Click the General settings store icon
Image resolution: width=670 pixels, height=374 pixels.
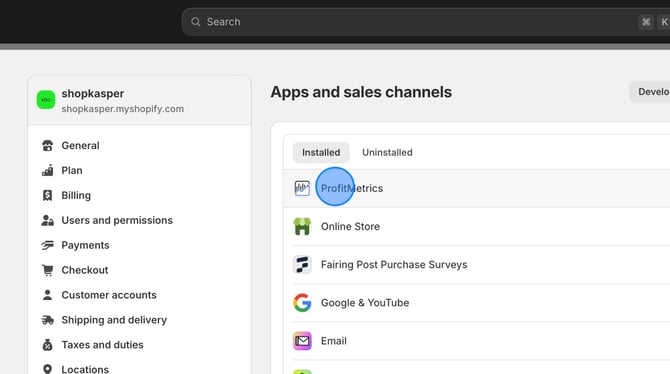[47, 146]
